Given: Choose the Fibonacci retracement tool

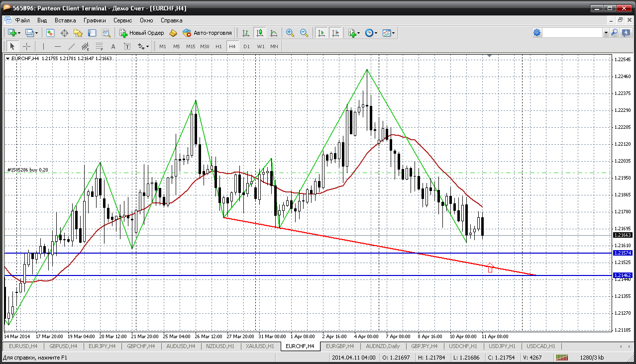Looking at the screenshot, I should pos(99,46).
